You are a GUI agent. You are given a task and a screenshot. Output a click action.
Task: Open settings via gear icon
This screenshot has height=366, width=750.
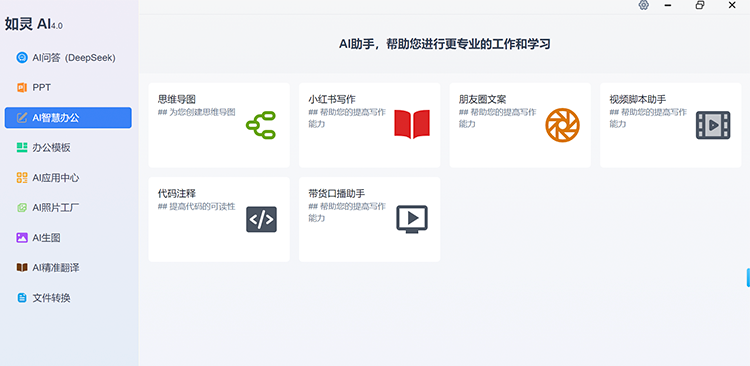coord(643,5)
